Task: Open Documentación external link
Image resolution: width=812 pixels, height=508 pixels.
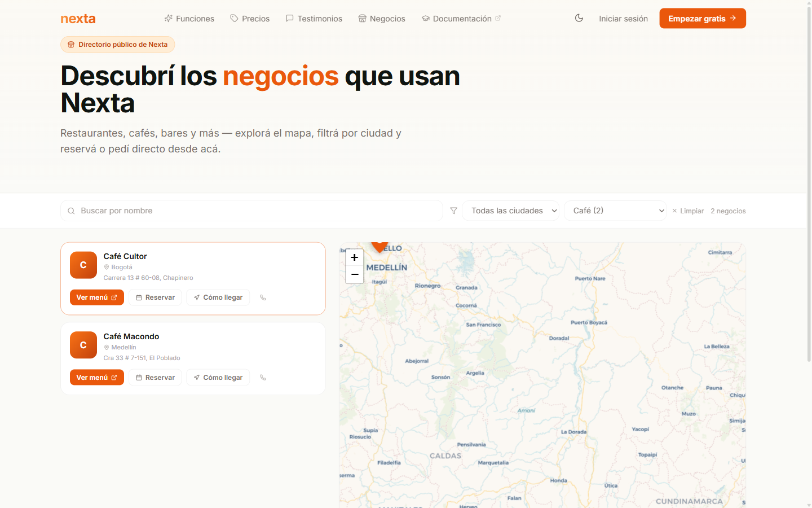Action: [x=461, y=19]
